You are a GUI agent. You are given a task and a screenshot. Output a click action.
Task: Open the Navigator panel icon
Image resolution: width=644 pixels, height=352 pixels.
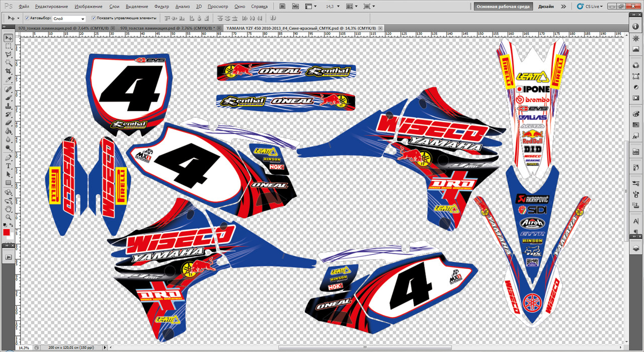635,38
